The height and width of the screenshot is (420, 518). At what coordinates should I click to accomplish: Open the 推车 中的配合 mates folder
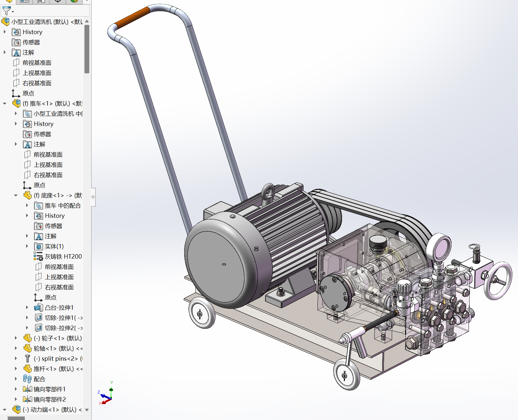click(62, 205)
